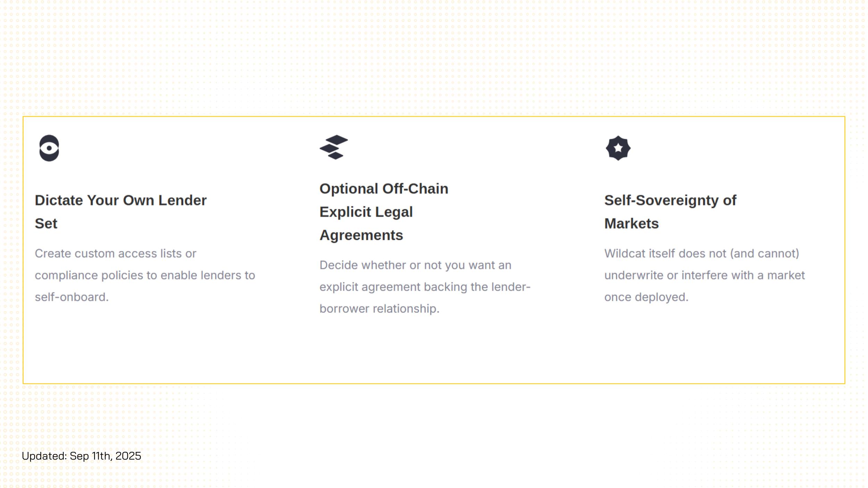Click the "Decide whether or not" text line
The width and height of the screenshot is (868, 488).
(415, 265)
